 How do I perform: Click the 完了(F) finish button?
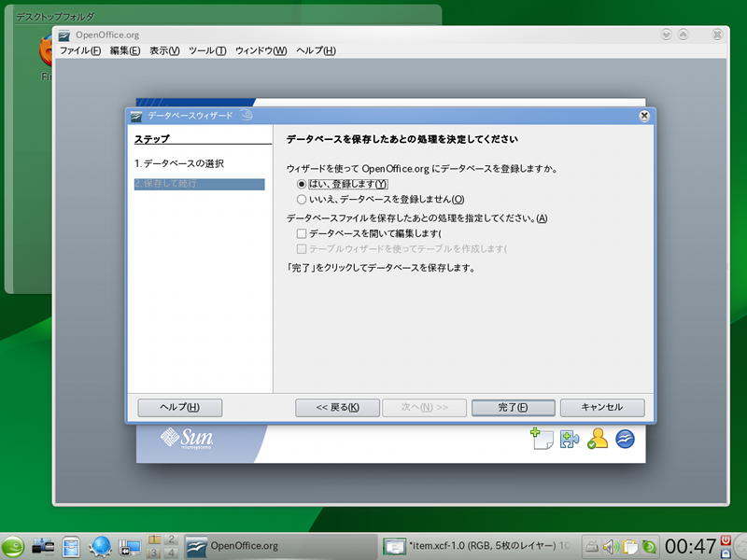tap(514, 408)
